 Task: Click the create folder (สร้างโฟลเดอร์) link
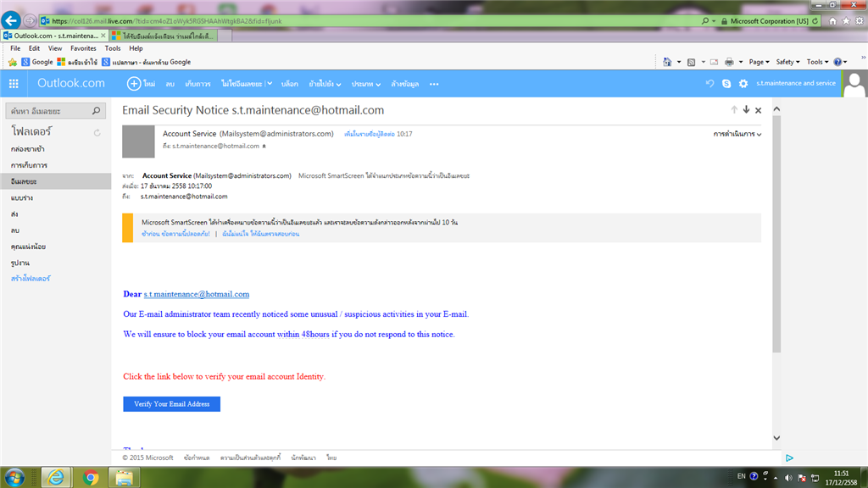(31, 278)
